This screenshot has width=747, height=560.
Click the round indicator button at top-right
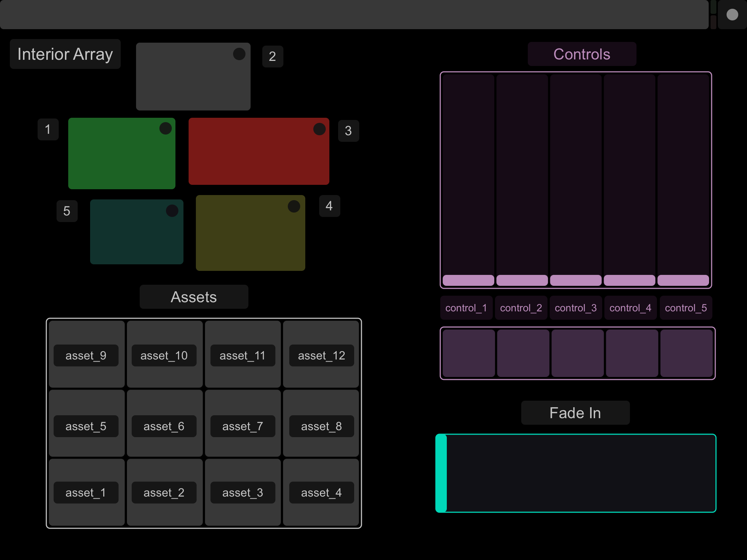point(732,15)
